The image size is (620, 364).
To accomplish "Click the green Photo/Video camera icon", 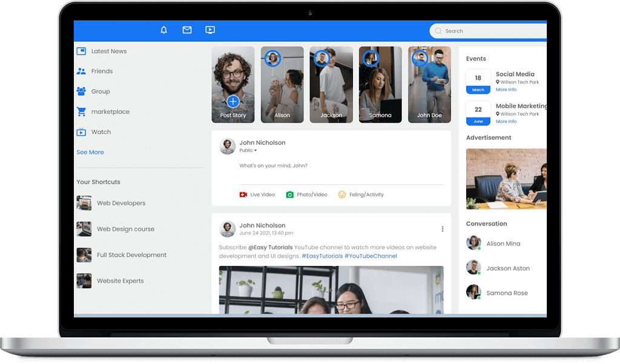I will [289, 195].
